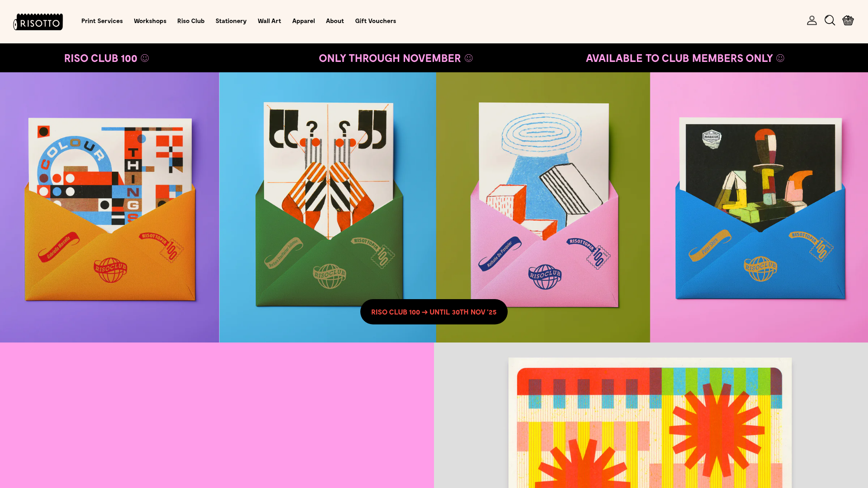868x488 pixels.
Task: Navigate to Wall Art
Action: pos(269,21)
